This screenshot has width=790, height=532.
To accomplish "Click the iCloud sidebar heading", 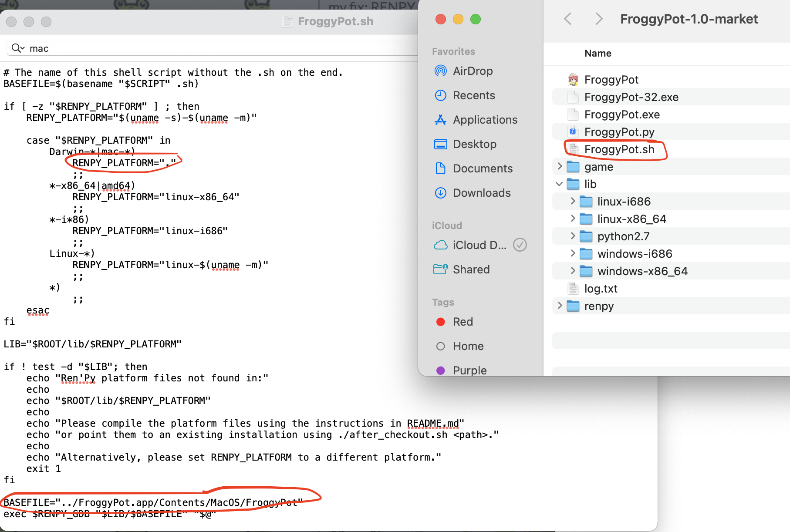I will tap(447, 226).
